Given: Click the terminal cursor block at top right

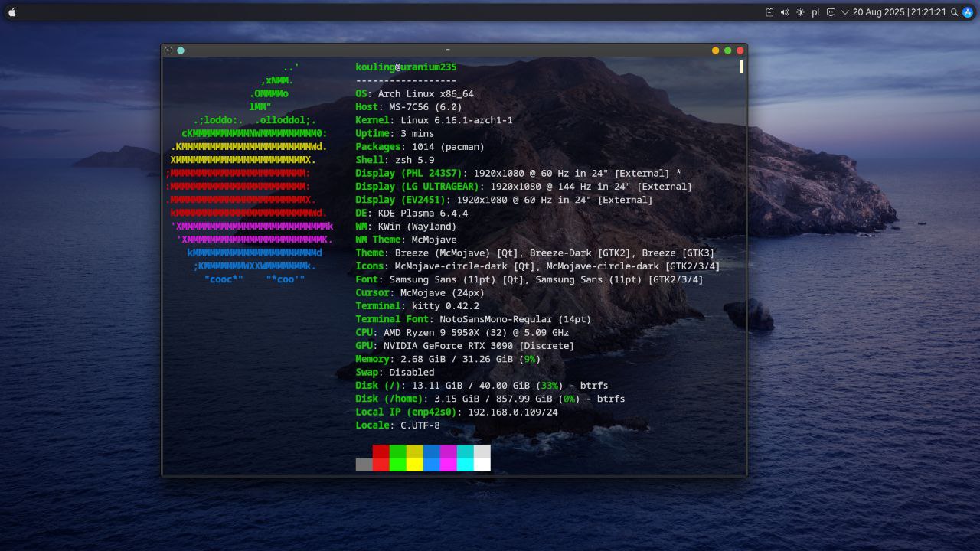Looking at the screenshot, I should pos(741,67).
